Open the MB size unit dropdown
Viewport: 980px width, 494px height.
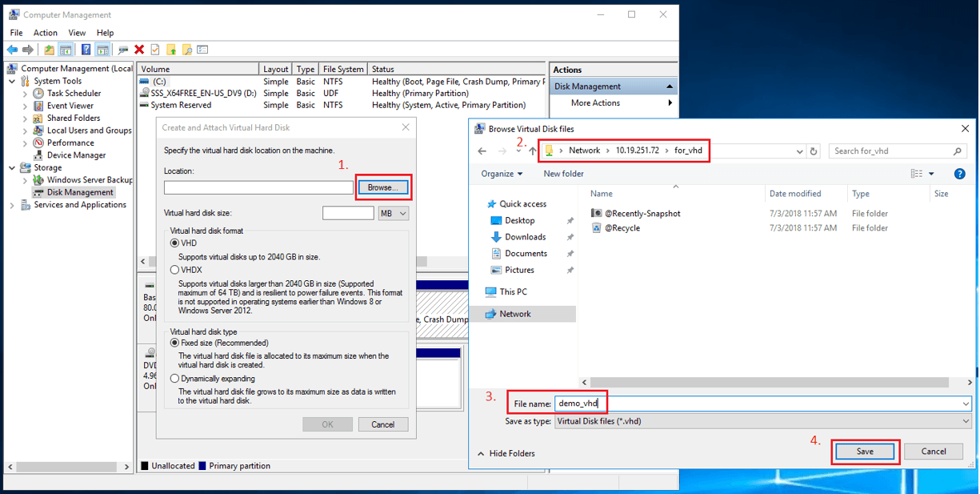click(x=394, y=213)
